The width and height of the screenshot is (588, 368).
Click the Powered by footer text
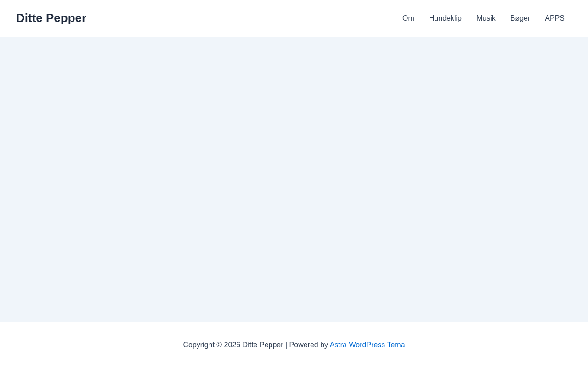(x=308, y=345)
